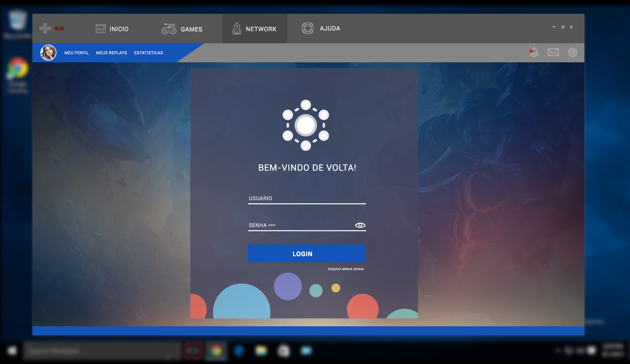Open the Windows Start button
The image size is (630, 364).
click(12, 351)
